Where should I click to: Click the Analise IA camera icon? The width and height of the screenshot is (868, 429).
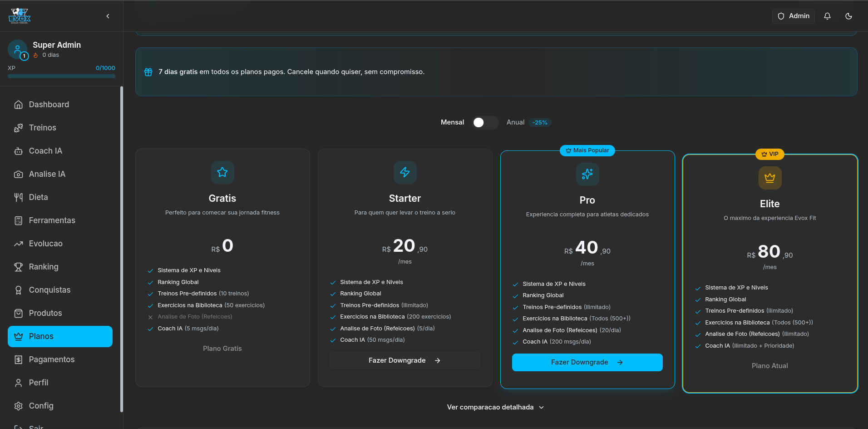tap(18, 174)
